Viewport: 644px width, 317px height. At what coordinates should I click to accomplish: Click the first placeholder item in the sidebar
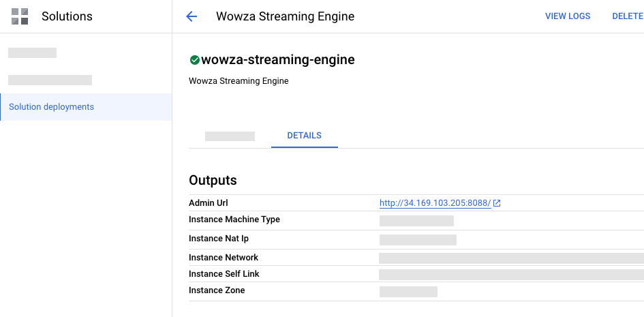click(x=33, y=52)
